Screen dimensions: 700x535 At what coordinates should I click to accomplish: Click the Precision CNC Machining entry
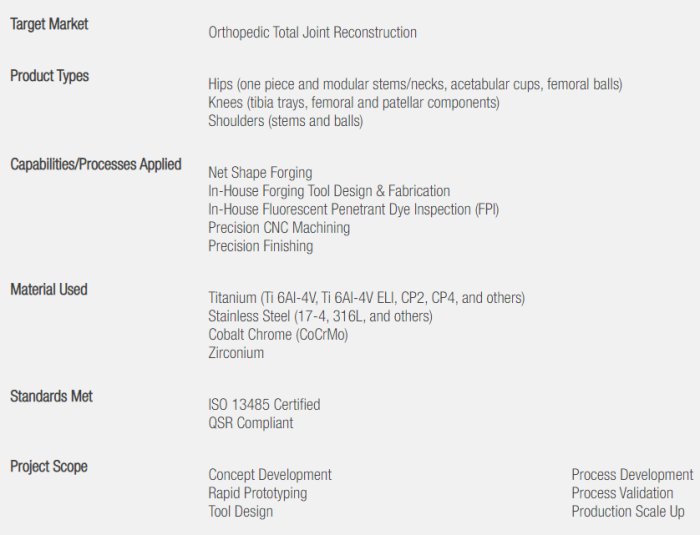pyautogui.click(x=279, y=228)
